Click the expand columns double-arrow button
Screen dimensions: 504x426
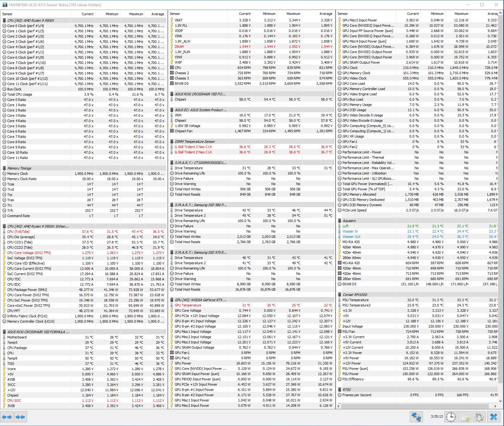click(x=7, y=417)
